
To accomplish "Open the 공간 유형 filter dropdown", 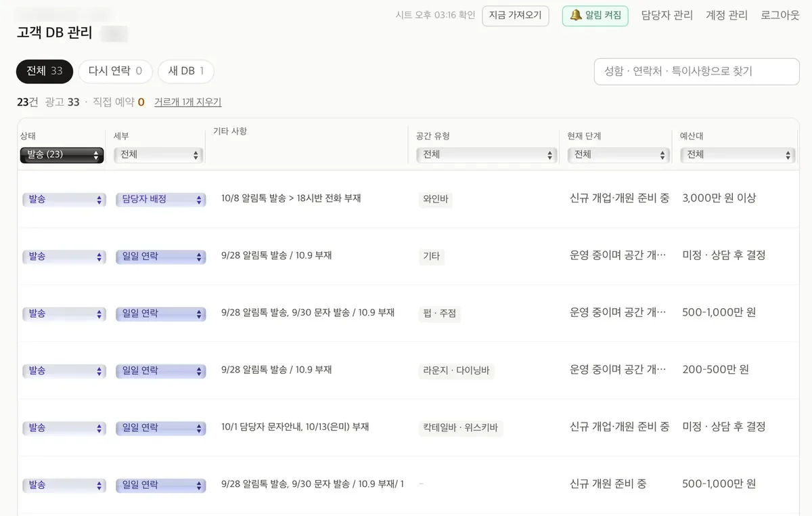I will pos(487,155).
